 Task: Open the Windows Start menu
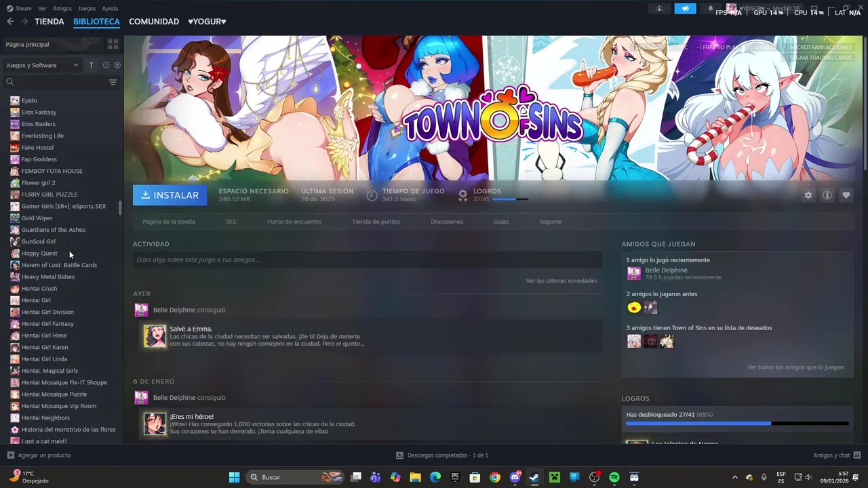click(x=234, y=477)
